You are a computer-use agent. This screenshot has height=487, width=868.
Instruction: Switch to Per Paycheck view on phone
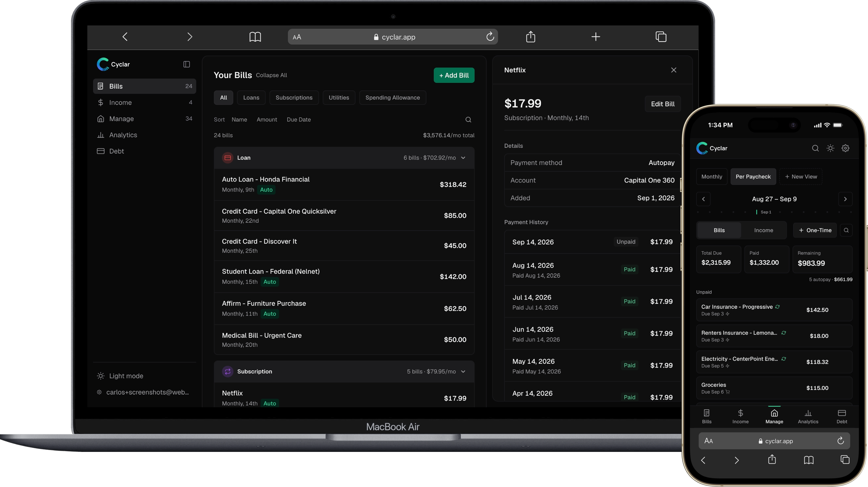[753, 177]
